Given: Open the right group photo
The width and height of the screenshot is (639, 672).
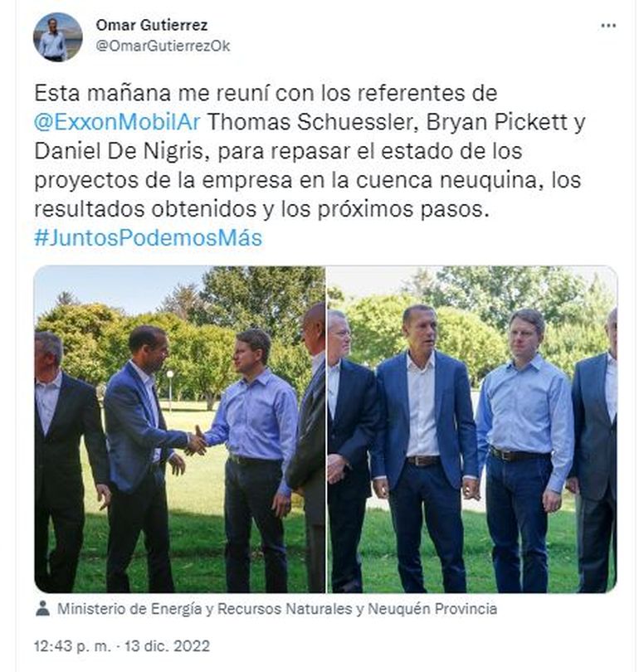Looking at the screenshot, I should (472, 429).
